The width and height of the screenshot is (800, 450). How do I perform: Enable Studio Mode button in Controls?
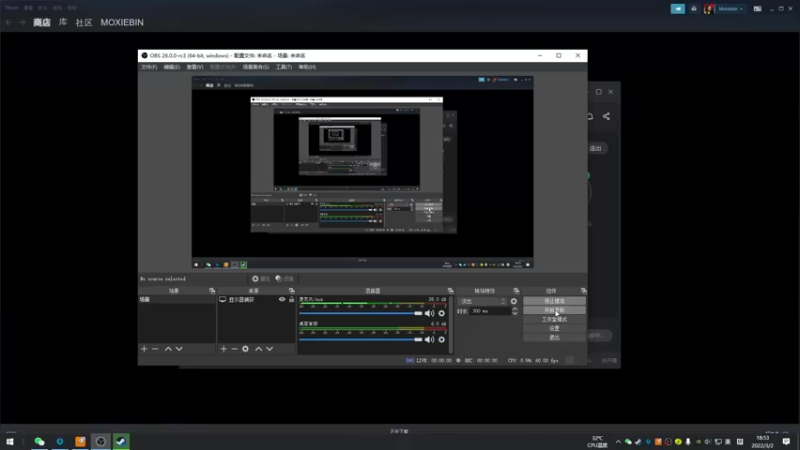click(x=554, y=319)
